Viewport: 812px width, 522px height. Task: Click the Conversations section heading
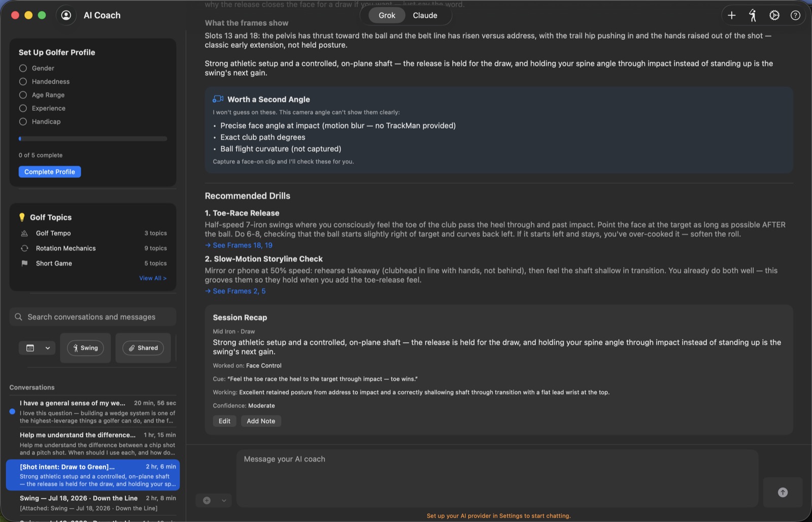(32, 387)
